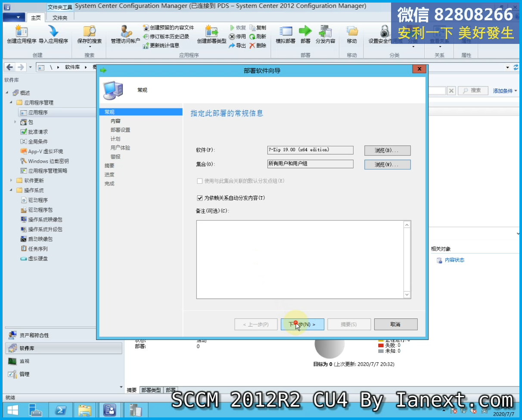Switch to the 主页 ribbon tab
Screen dimensions: 522x420
click(x=36, y=18)
